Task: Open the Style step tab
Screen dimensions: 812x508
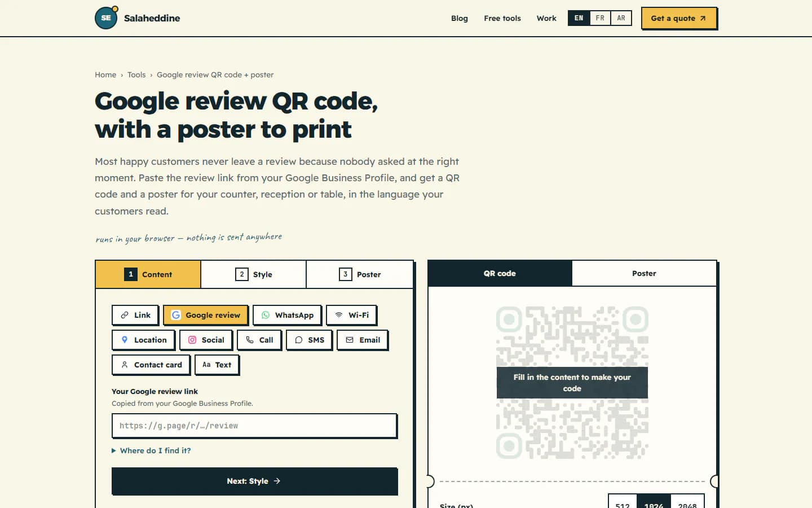Action: coord(254,274)
